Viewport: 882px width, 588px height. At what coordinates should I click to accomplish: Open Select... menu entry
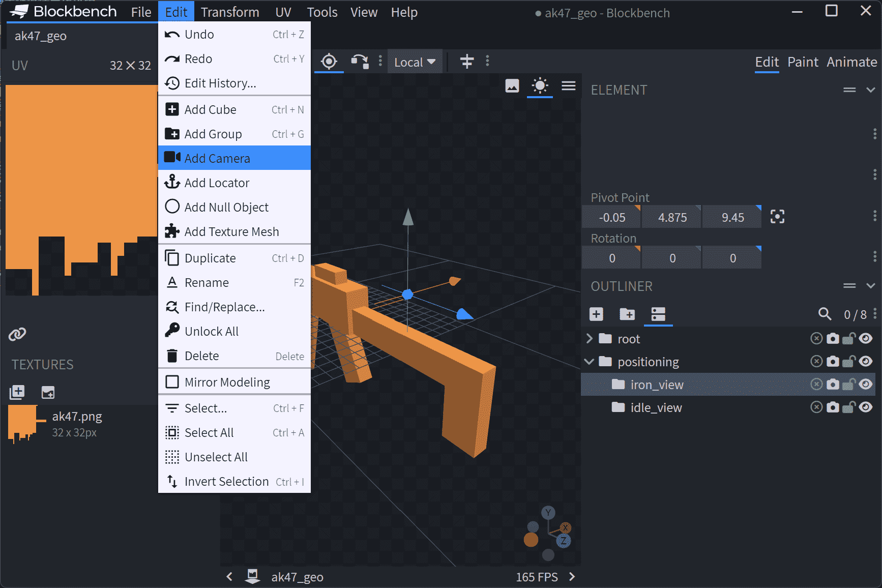click(x=234, y=408)
